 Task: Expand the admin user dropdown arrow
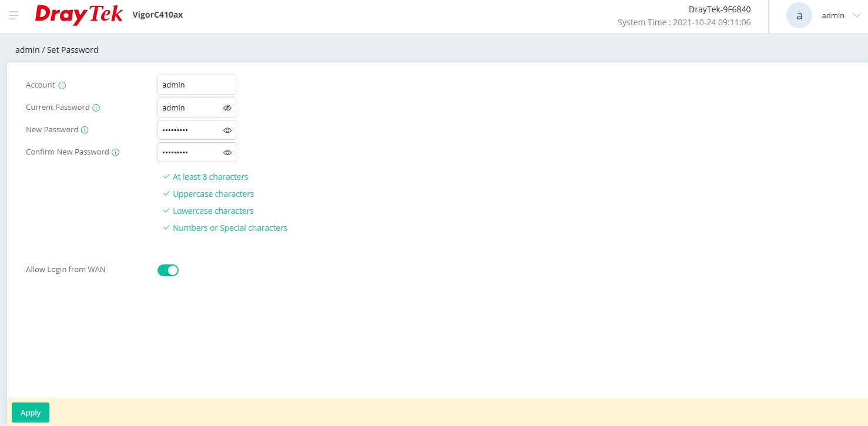(x=856, y=16)
